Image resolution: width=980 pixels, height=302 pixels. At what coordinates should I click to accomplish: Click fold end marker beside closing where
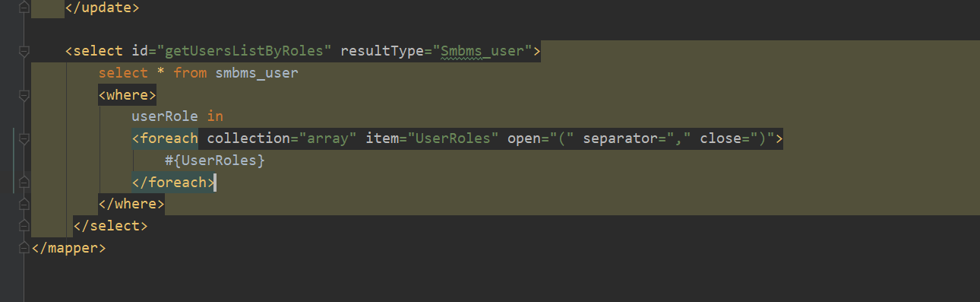point(24,204)
